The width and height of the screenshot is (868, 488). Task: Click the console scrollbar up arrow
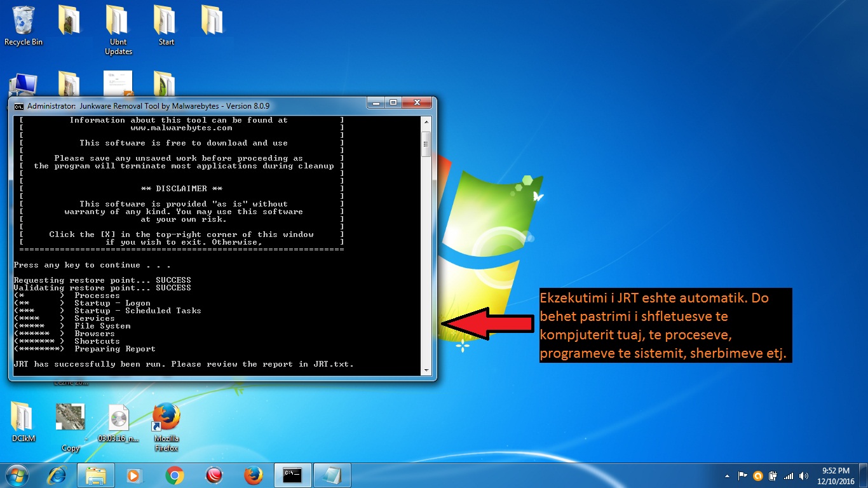pyautogui.click(x=426, y=121)
